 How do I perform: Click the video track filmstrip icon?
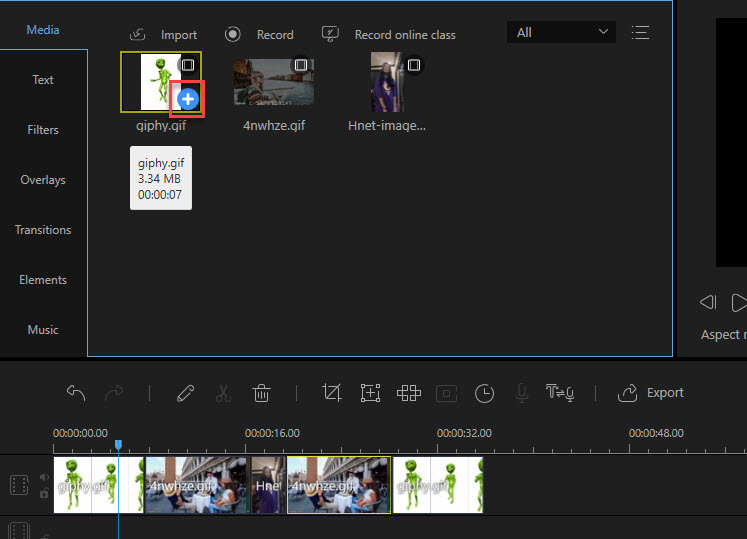(x=19, y=485)
